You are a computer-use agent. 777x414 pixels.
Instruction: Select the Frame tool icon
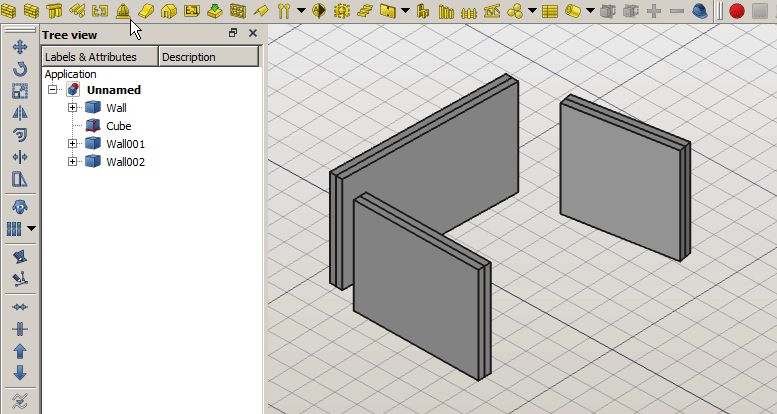coord(446,10)
